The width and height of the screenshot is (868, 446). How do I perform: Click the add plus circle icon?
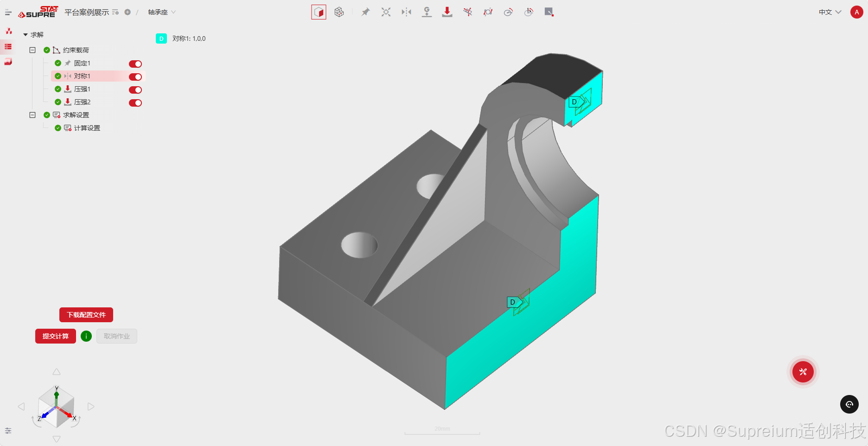(x=128, y=12)
